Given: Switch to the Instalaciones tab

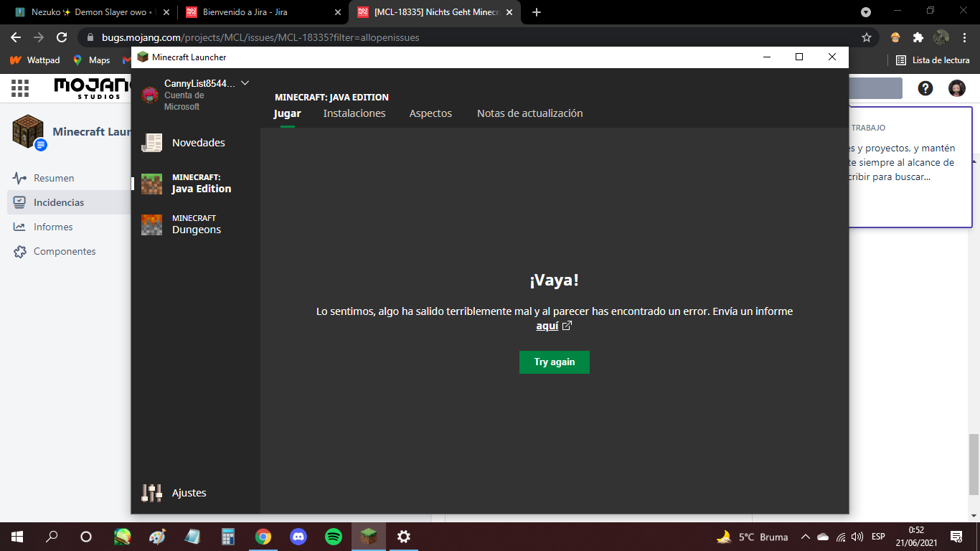Looking at the screenshot, I should 354,113.
